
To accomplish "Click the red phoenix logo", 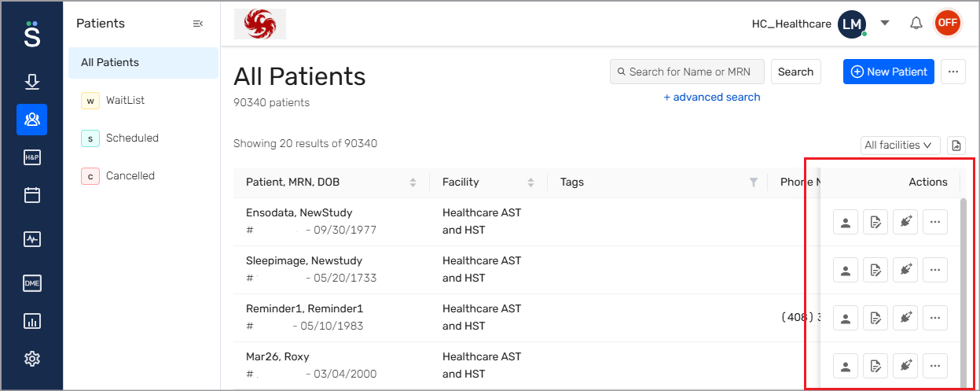I will [260, 24].
